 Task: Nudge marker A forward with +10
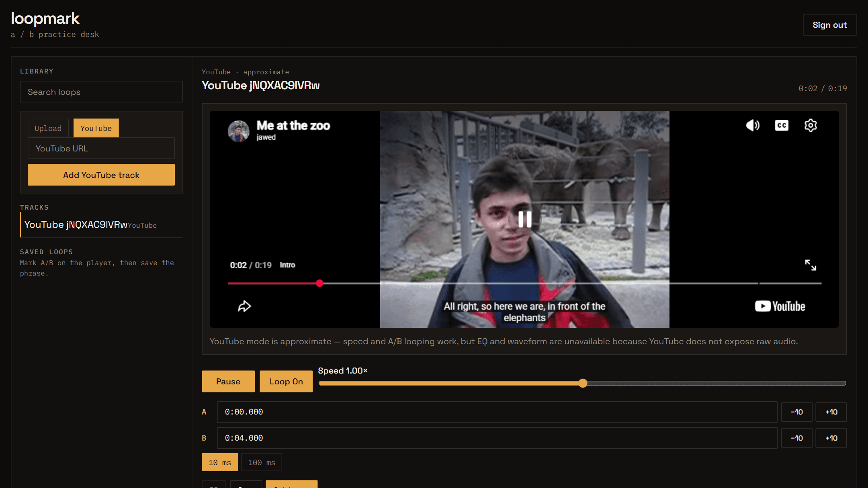pyautogui.click(x=831, y=412)
